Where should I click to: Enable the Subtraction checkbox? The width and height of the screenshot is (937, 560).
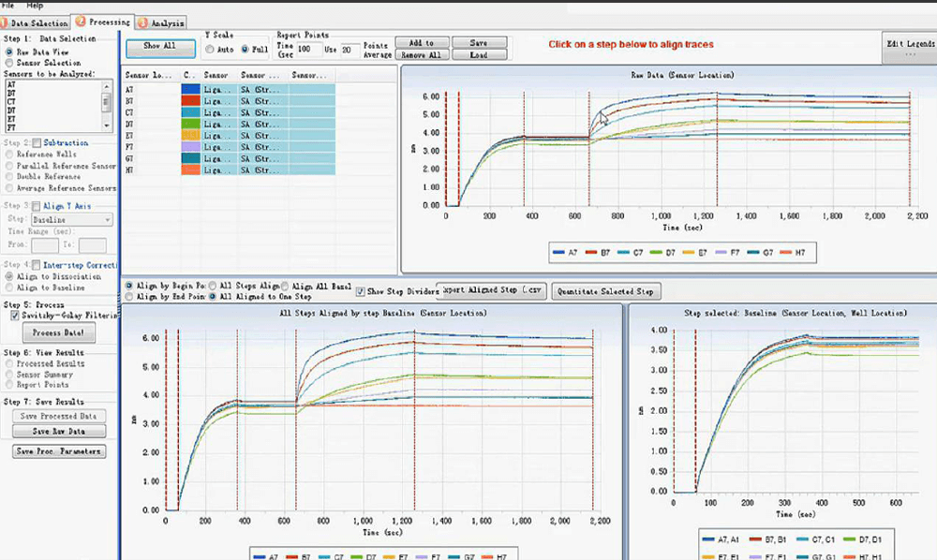[x=37, y=143]
